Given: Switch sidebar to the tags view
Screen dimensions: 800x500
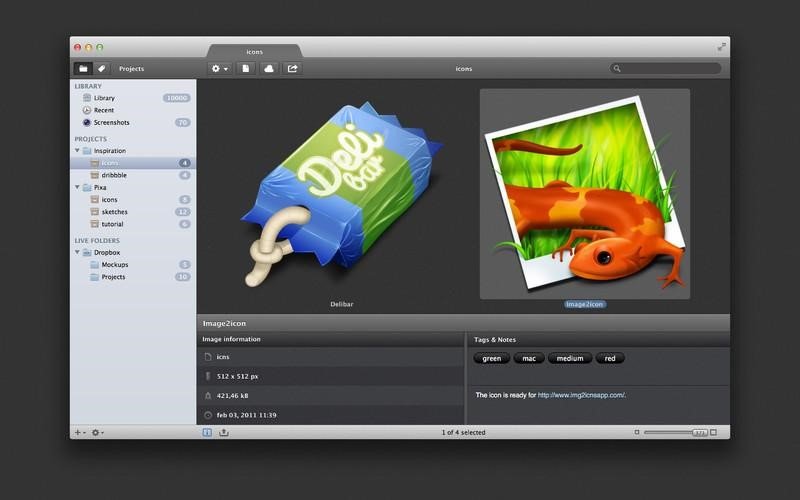Looking at the screenshot, I should tap(102, 68).
